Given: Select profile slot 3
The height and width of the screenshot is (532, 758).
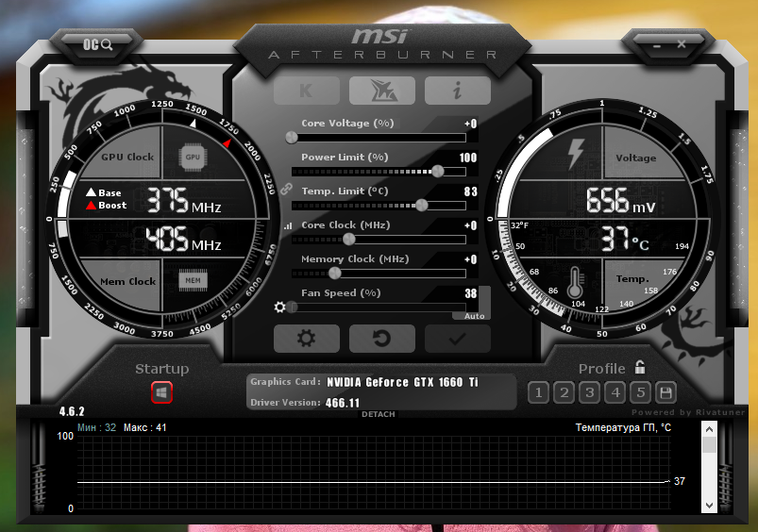Looking at the screenshot, I should (590, 392).
